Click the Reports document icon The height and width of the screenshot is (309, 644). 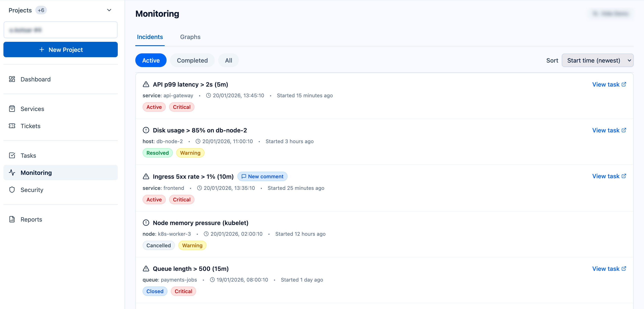pyautogui.click(x=12, y=219)
